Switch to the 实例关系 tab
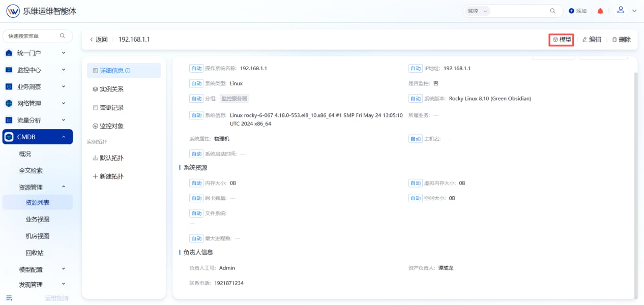Screen dimensions: 644x305 124,89
